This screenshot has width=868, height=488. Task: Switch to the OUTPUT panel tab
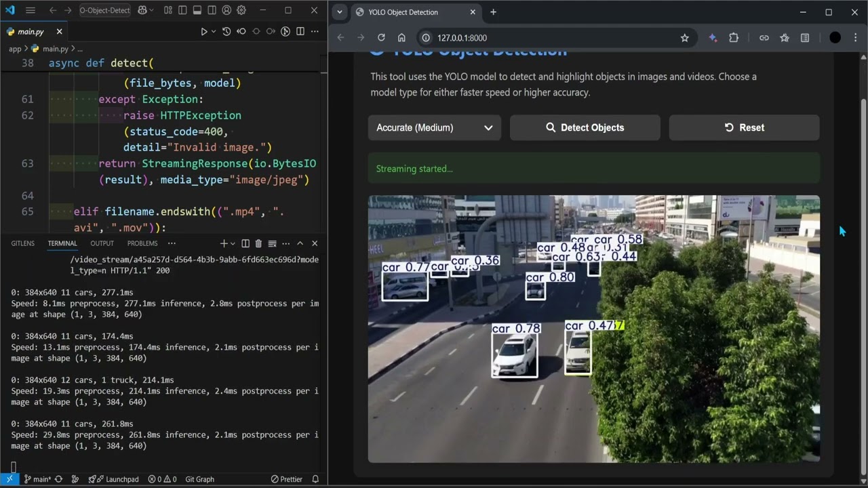point(102,243)
